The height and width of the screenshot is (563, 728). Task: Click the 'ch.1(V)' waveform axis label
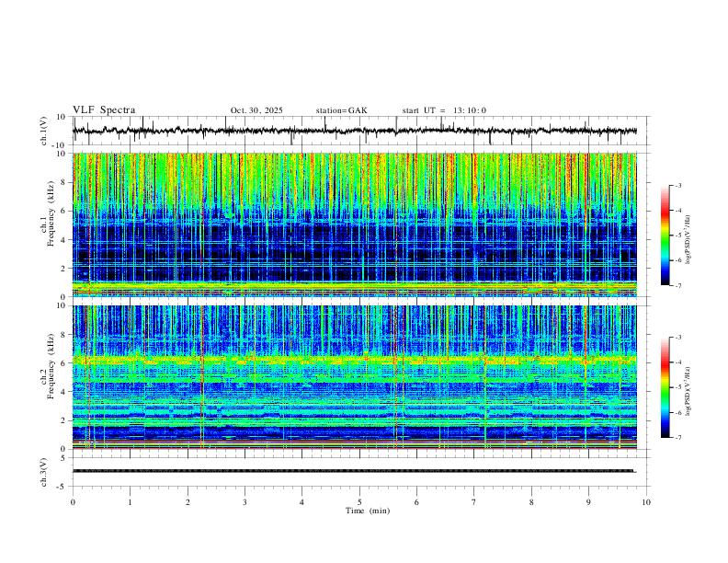[x=44, y=131]
